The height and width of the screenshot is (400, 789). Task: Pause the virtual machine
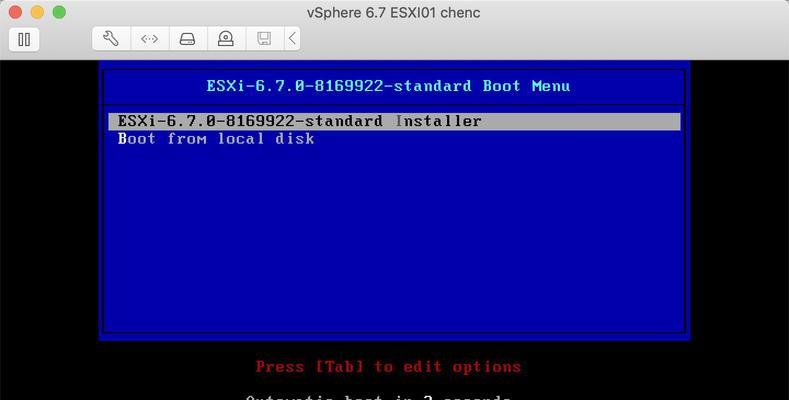pos(24,39)
